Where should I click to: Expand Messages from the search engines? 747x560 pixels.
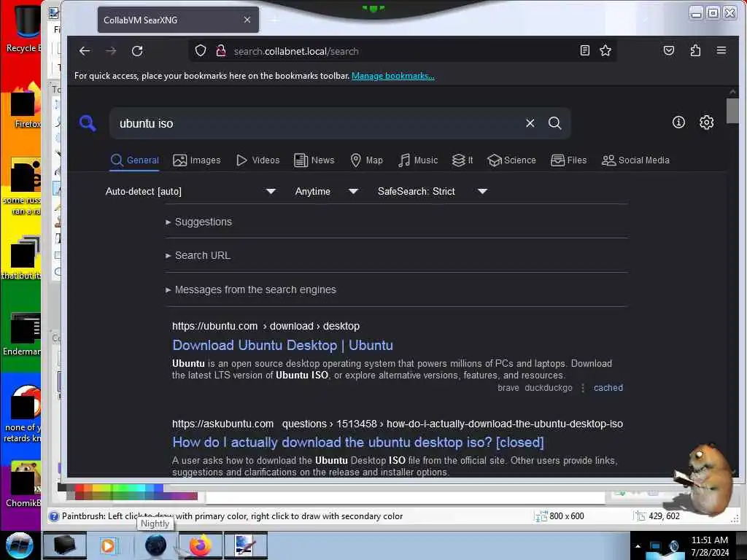pyautogui.click(x=251, y=289)
